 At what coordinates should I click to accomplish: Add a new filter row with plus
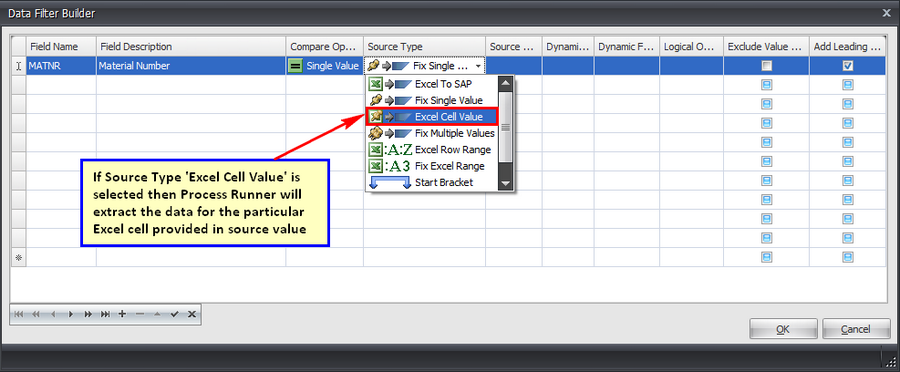click(x=122, y=314)
